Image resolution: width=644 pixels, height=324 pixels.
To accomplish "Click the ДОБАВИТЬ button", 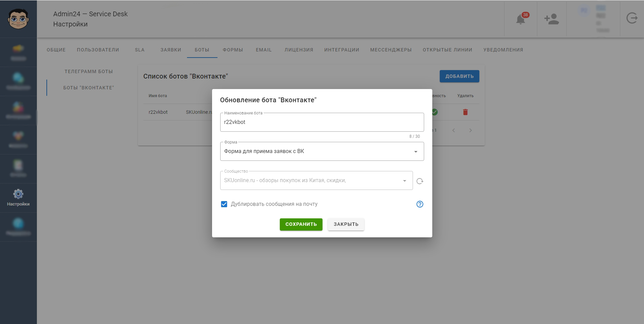I will pos(459,76).
